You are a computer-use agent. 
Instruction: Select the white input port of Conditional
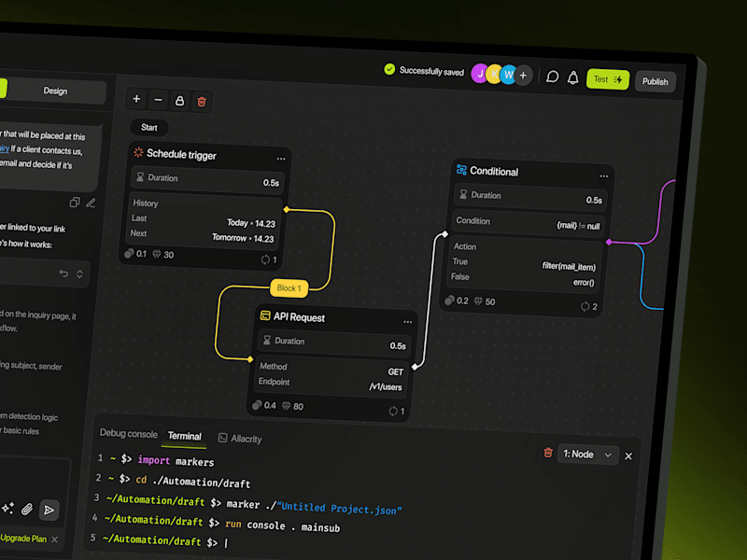coord(445,234)
